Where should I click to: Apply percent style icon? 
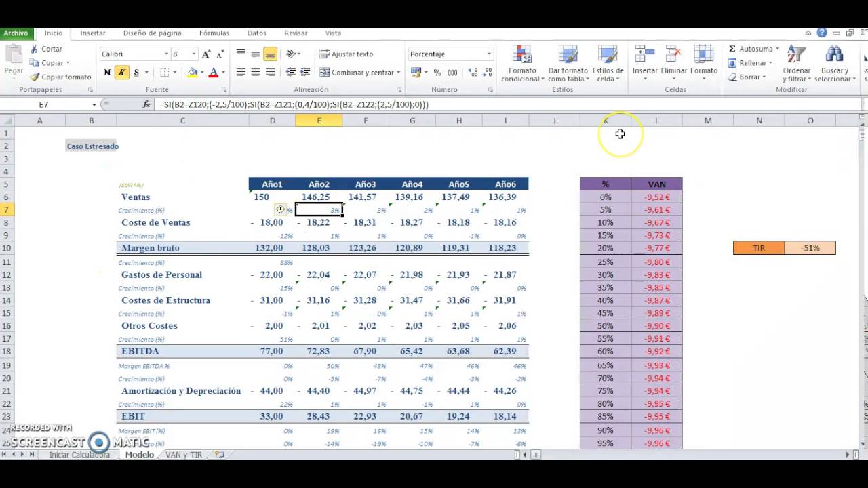click(437, 73)
